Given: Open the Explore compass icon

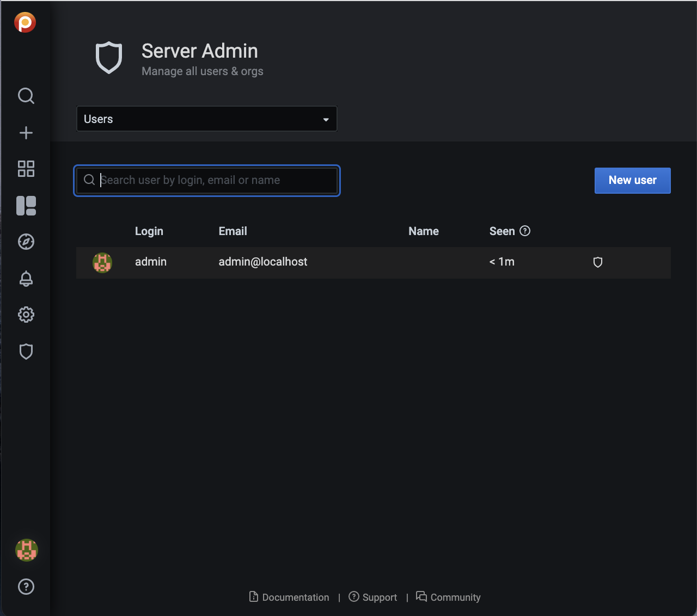Looking at the screenshot, I should [x=26, y=242].
